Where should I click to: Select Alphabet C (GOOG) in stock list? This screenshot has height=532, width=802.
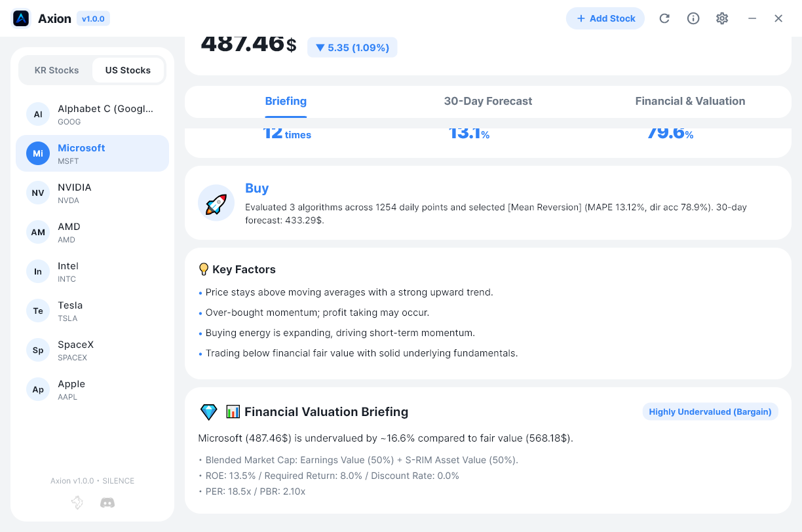92,114
